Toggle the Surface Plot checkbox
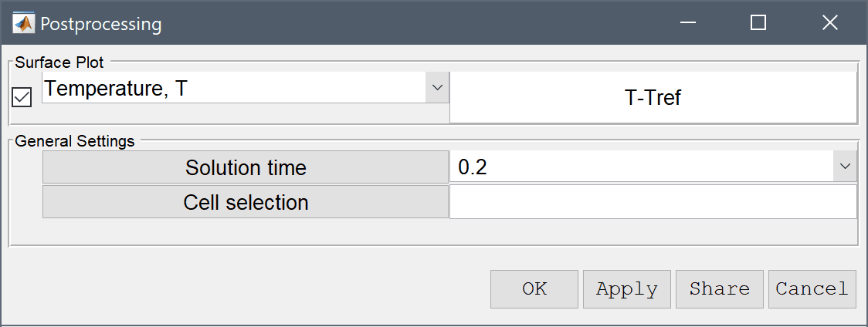Viewport: 868px width, 327px height. coord(22,99)
